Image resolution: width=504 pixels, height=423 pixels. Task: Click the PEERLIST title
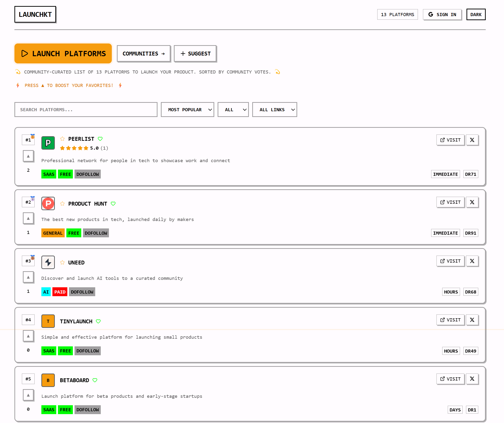click(81, 139)
